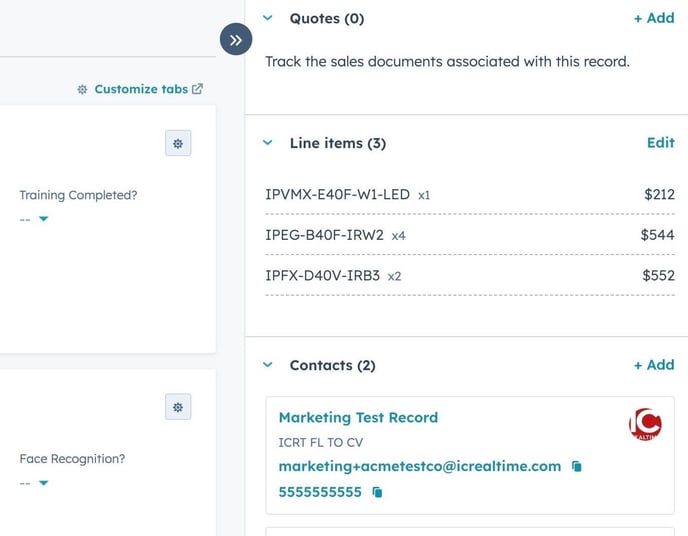
Task: Collapse the Line items section
Action: point(267,143)
